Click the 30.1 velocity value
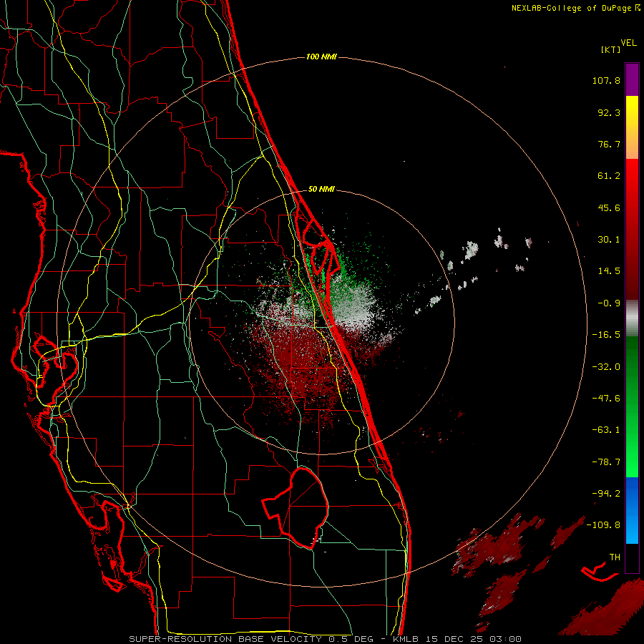This screenshot has width=644, height=644. [609, 240]
